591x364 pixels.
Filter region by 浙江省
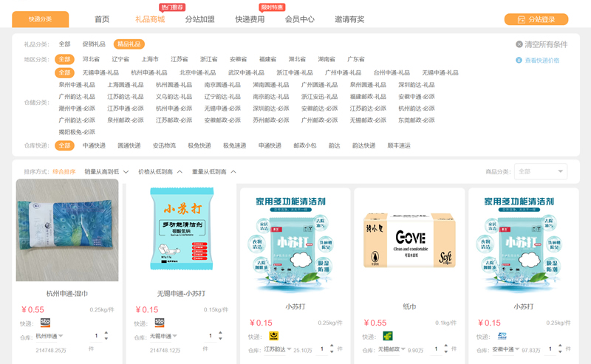(209, 59)
